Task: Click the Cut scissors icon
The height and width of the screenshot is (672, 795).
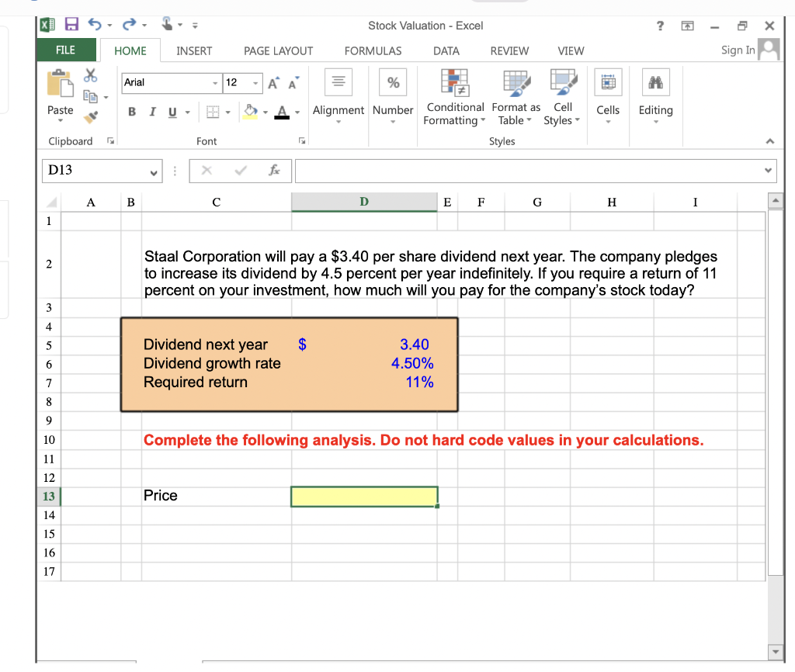Action: pyautogui.click(x=90, y=75)
